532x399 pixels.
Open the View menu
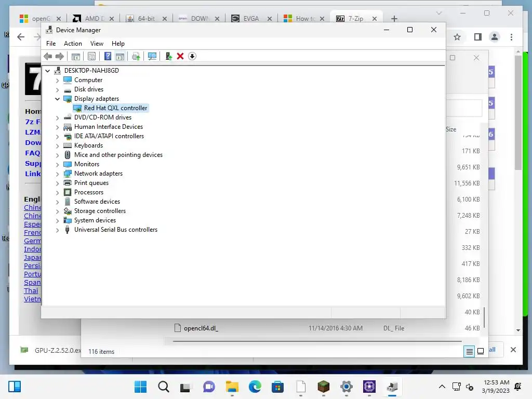[97, 44]
